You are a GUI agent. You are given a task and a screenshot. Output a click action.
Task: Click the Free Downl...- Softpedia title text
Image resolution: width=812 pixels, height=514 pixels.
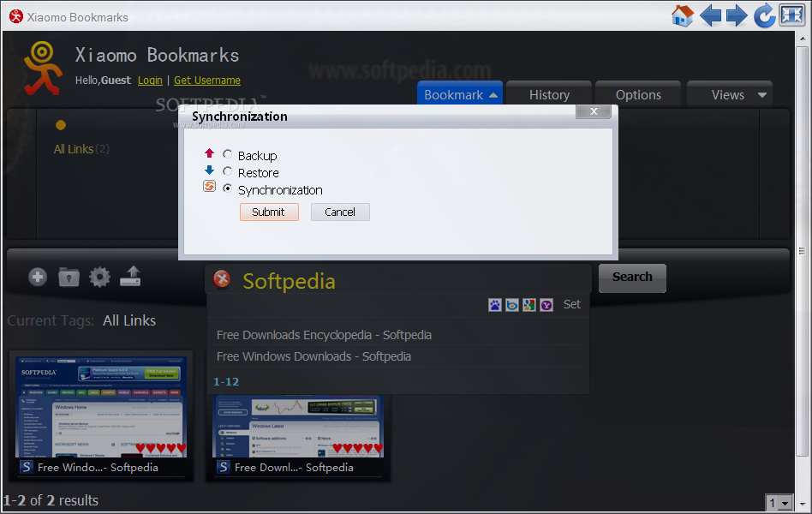(294, 468)
